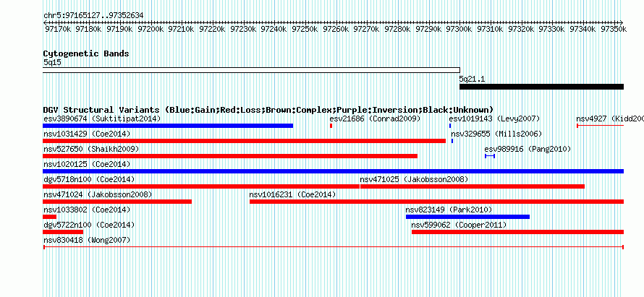
Task: Click the nsv823149 (Park2010) label
Action: point(449,210)
